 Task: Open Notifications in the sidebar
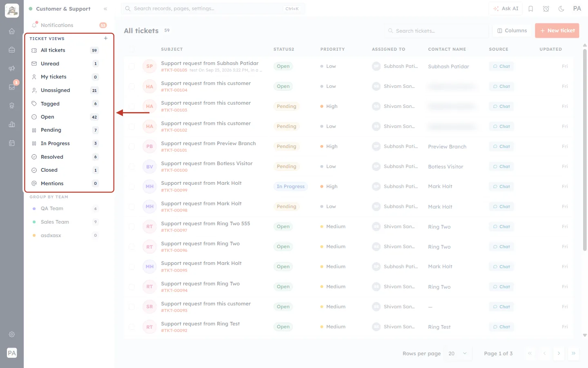pyautogui.click(x=69, y=25)
